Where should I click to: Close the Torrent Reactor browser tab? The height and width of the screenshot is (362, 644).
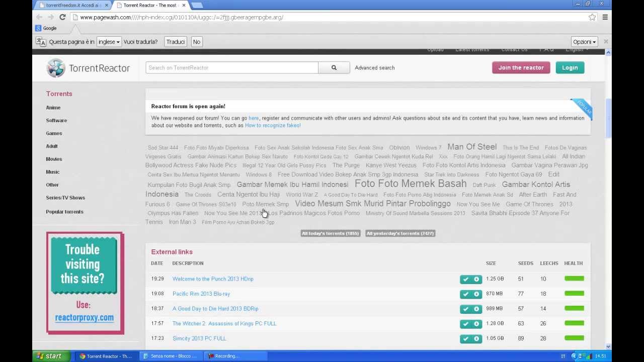184,5
